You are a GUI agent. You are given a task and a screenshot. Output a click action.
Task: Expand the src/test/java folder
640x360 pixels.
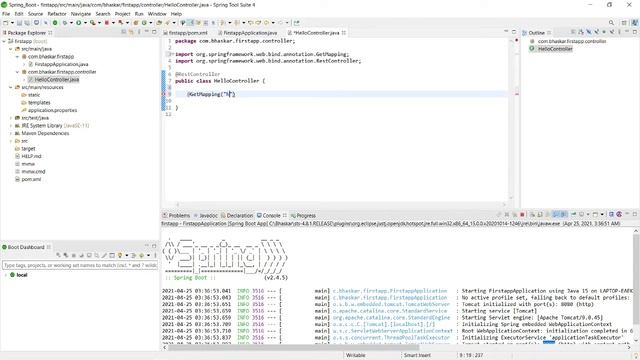11,118
